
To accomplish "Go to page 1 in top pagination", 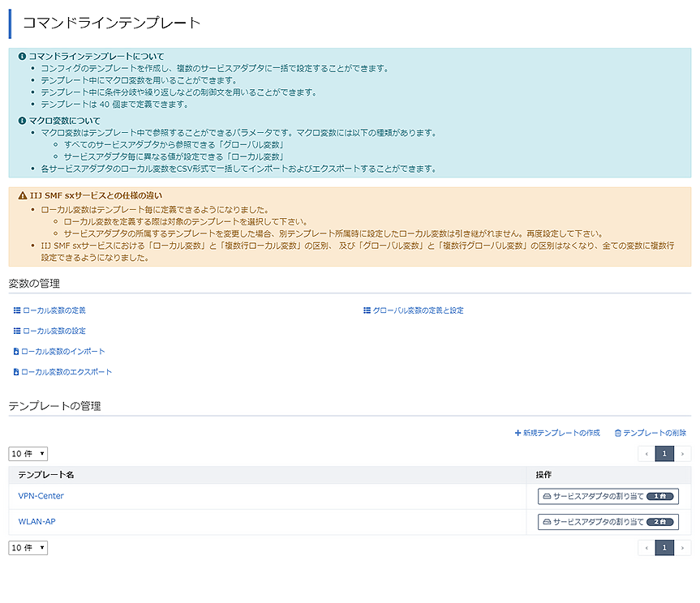I will (664, 454).
